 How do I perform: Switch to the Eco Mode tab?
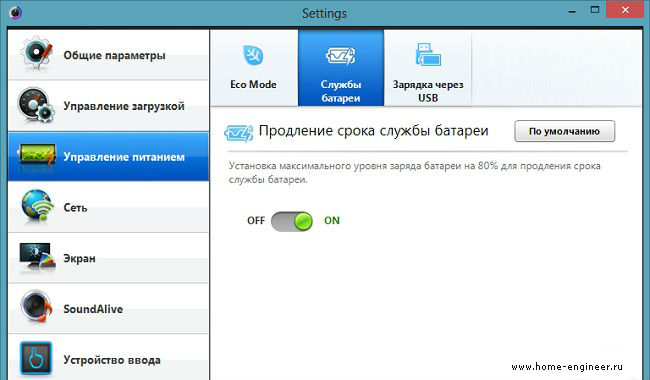pyautogui.click(x=254, y=68)
